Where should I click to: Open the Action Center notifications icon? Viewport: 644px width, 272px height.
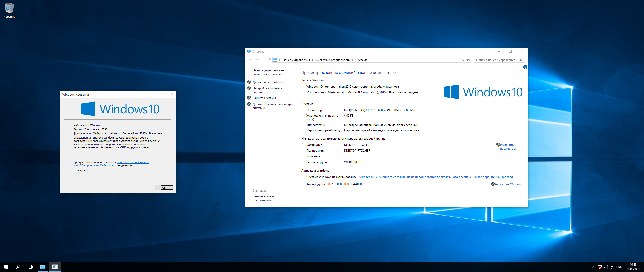point(612,267)
